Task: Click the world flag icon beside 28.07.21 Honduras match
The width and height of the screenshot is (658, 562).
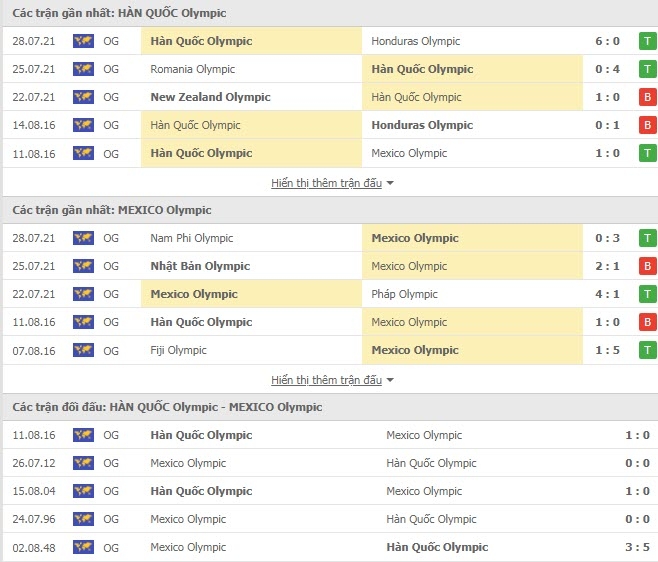Action: coord(83,41)
